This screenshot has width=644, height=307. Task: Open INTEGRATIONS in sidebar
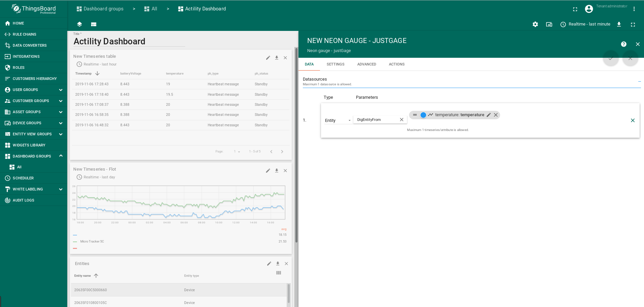point(34,56)
